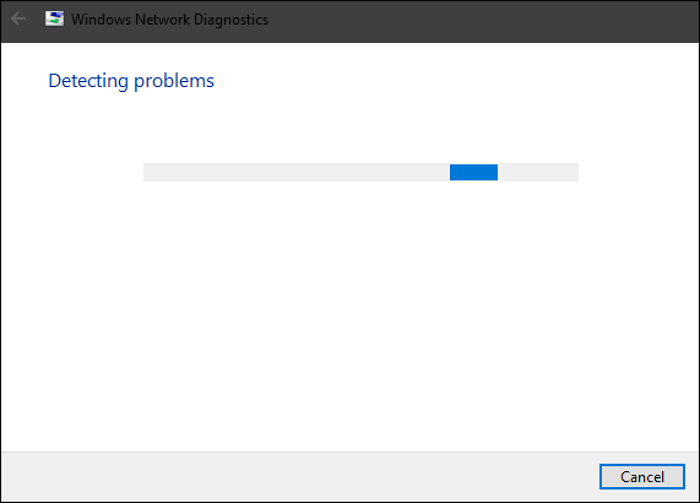Click the "Detecting problems" heading
The image size is (700, 503).
(x=131, y=81)
